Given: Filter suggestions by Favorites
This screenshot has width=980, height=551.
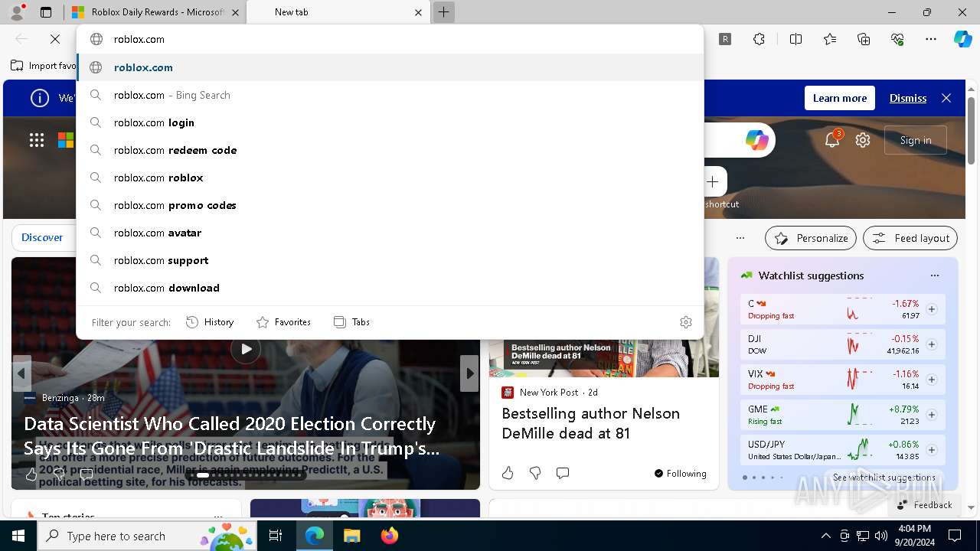Looking at the screenshot, I should tap(283, 322).
